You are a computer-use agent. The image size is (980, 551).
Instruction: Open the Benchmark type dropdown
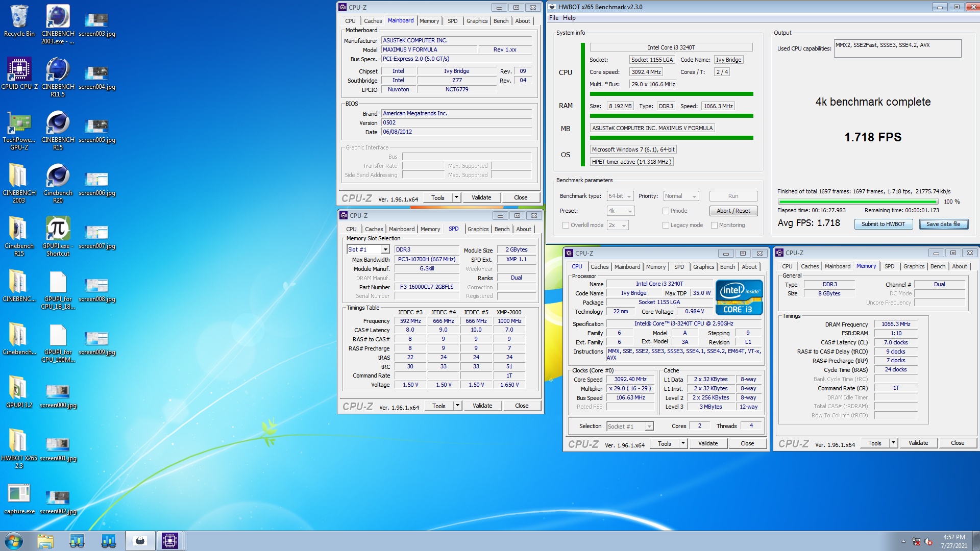point(620,196)
